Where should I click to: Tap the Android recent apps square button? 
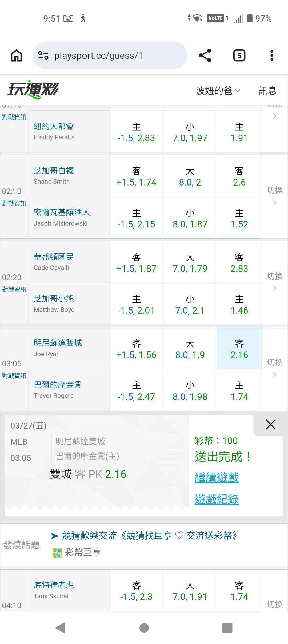[x=227, y=628]
